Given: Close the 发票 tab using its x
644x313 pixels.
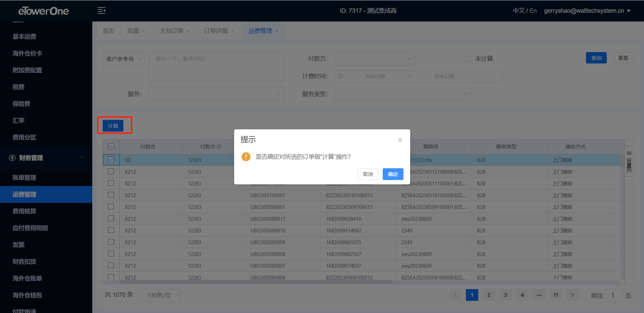Looking at the screenshot, I should click(x=144, y=31).
